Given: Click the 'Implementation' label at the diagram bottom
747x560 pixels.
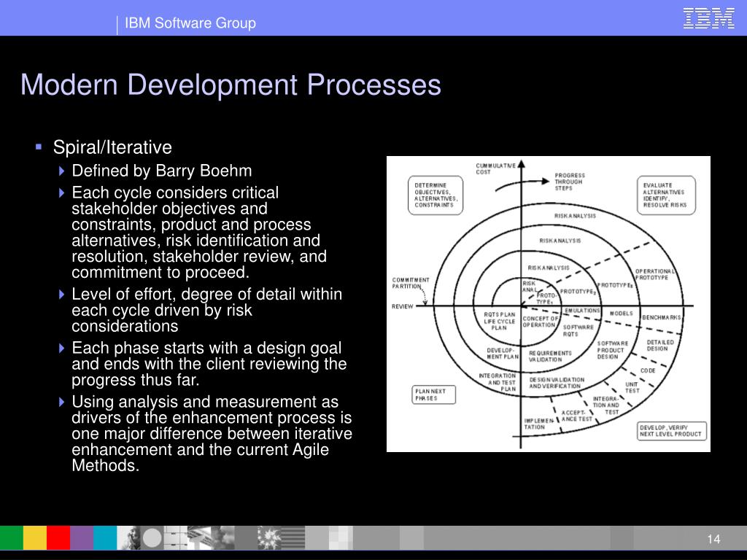Looking at the screenshot, I should (538, 424).
